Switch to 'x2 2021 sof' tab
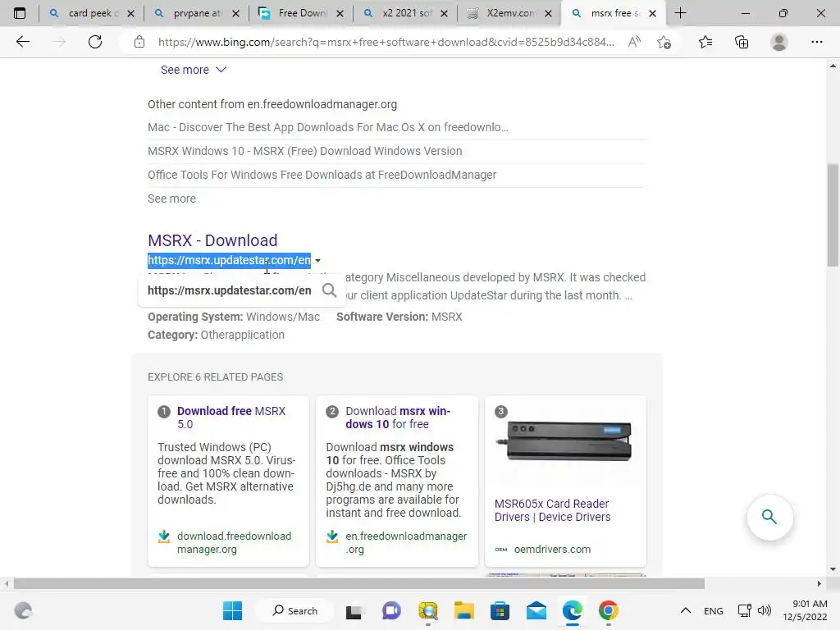The height and width of the screenshot is (630, 840). tap(405, 13)
